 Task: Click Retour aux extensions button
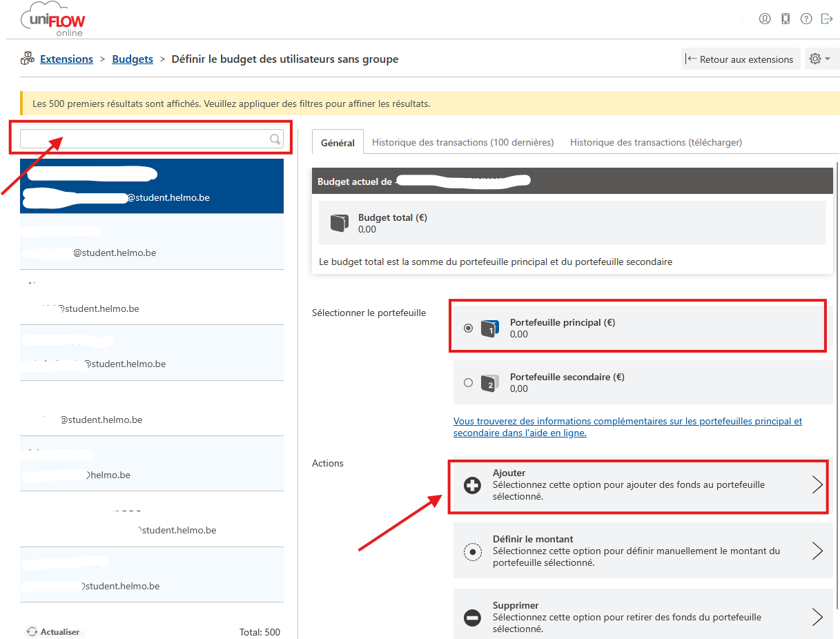pyautogui.click(x=741, y=59)
